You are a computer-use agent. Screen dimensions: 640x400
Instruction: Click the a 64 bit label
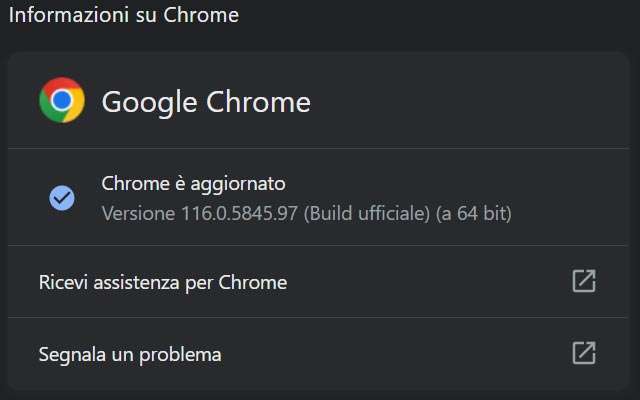(x=473, y=214)
